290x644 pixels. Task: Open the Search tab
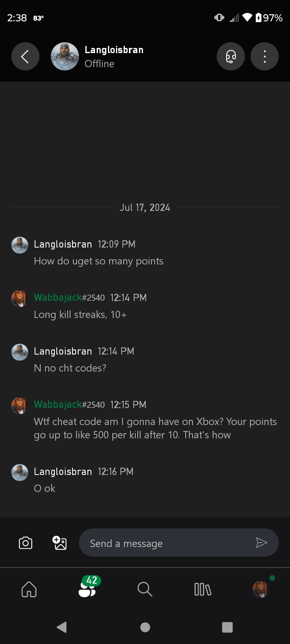click(x=145, y=589)
